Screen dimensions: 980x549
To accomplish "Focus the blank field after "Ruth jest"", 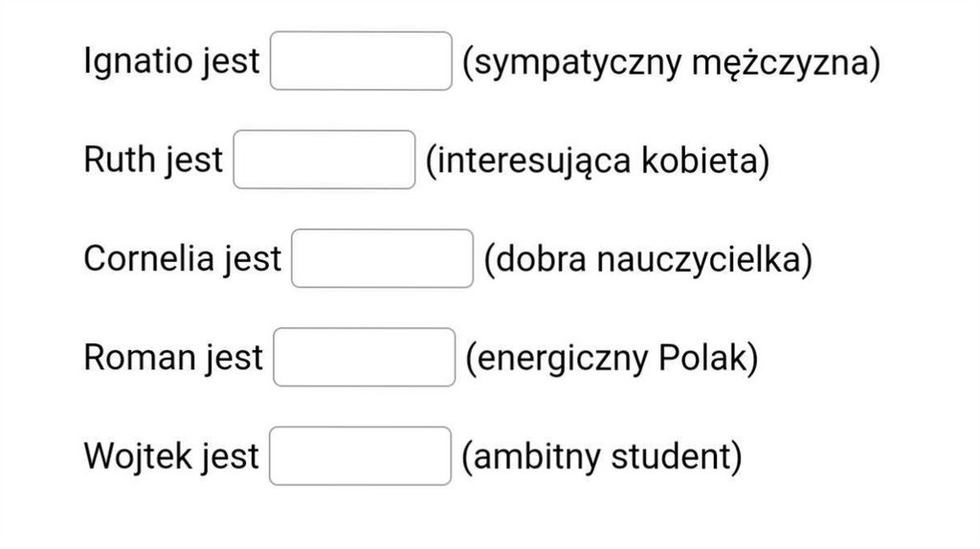I will (x=324, y=160).
